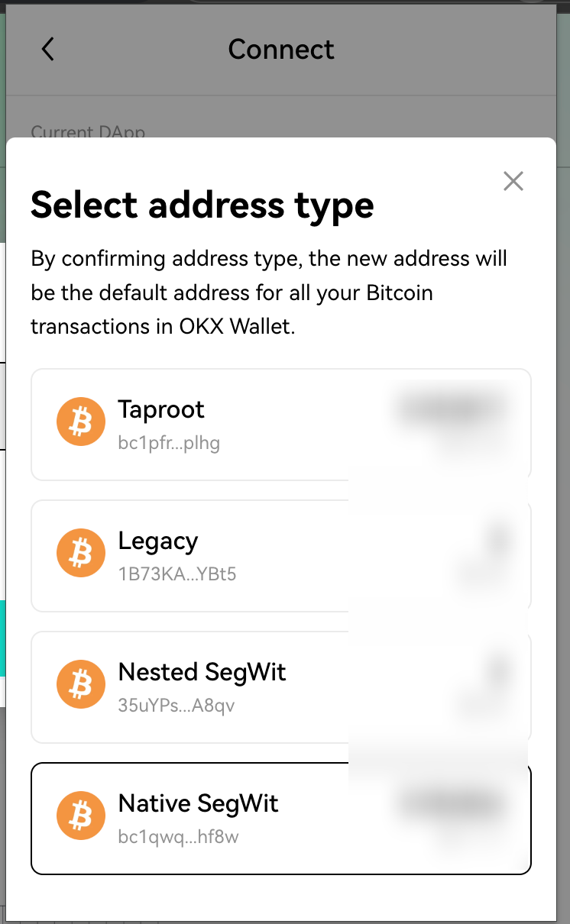Screen dimensions: 570x924
Task: Click the Connect page title
Action: [x=281, y=50]
